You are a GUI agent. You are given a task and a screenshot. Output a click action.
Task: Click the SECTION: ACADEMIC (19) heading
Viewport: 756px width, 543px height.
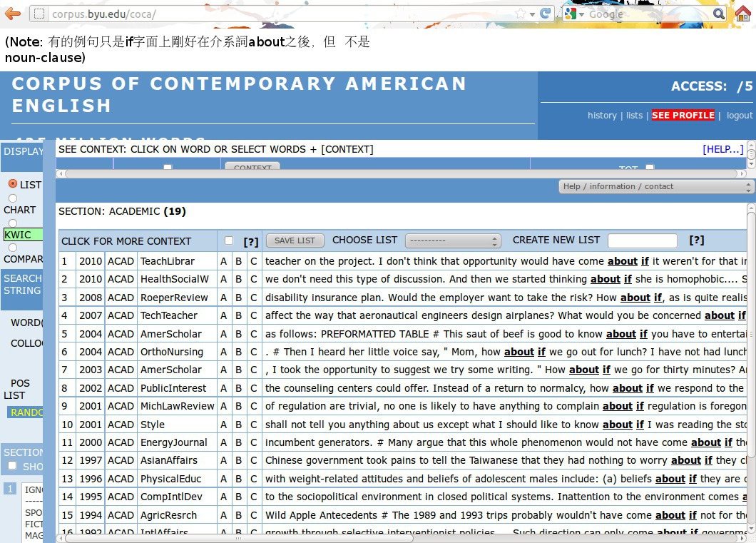tap(122, 211)
